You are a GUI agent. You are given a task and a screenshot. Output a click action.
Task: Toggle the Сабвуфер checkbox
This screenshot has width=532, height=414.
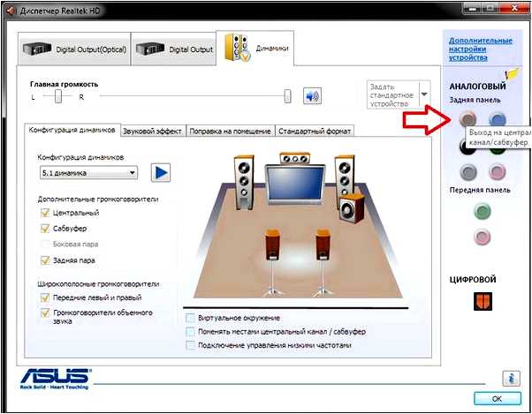tap(45, 229)
